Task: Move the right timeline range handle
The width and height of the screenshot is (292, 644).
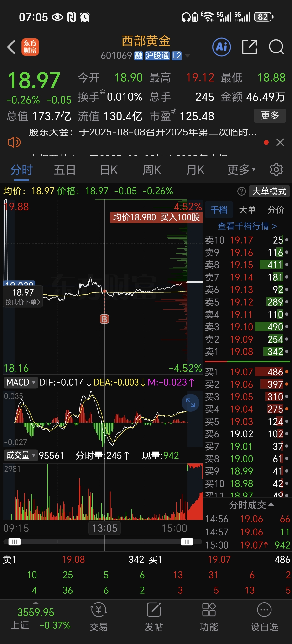Action: point(187,542)
